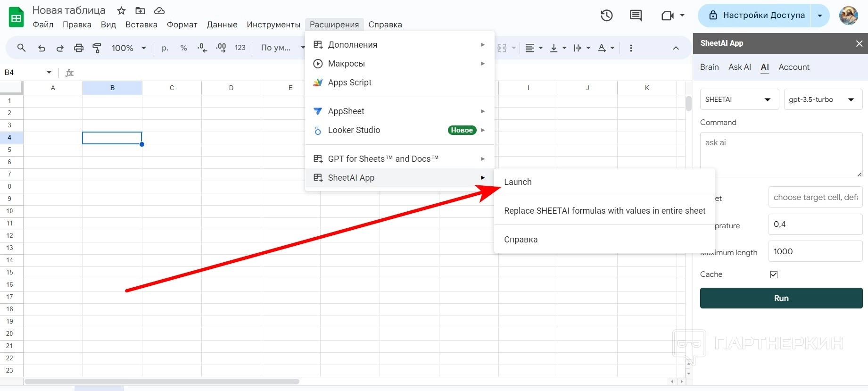Open version history clock icon
868x391 pixels.
[x=606, y=16]
